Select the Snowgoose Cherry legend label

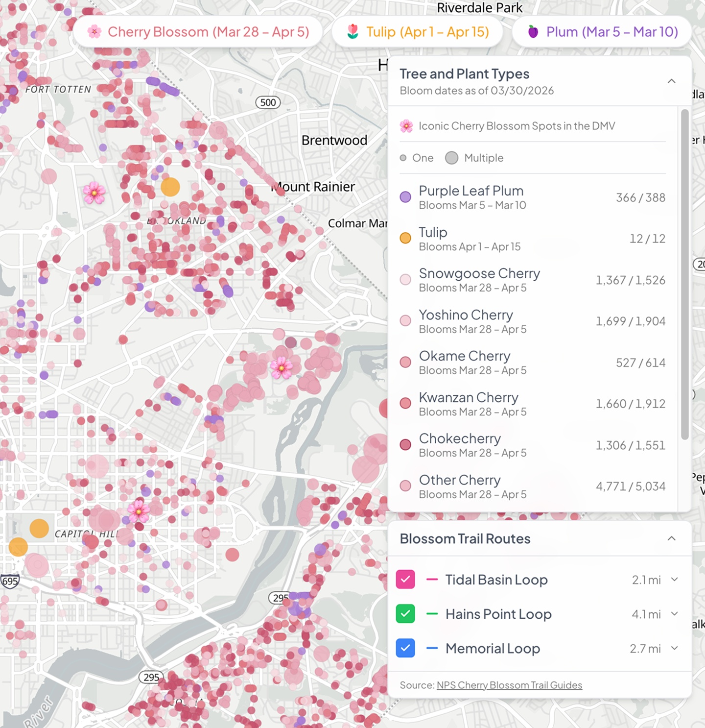click(x=479, y=273)
